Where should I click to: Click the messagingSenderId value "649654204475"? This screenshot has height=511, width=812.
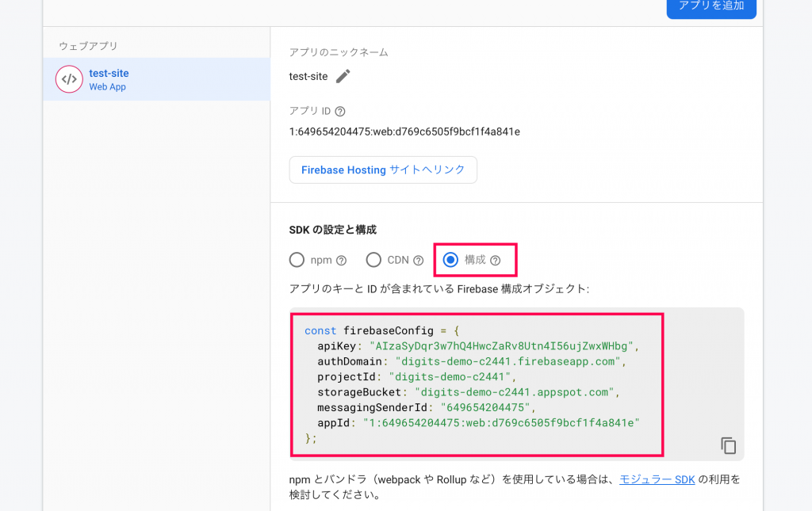pos(485,407)
